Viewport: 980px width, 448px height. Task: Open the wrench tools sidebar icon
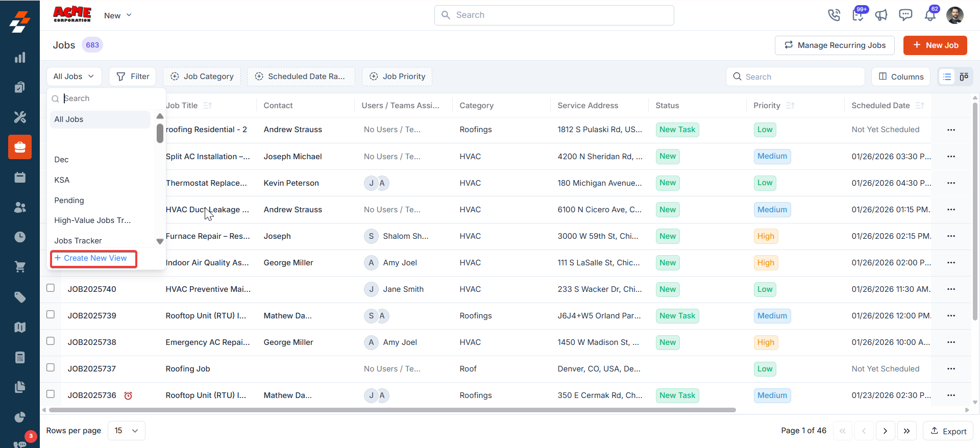[x=20, y=117]
